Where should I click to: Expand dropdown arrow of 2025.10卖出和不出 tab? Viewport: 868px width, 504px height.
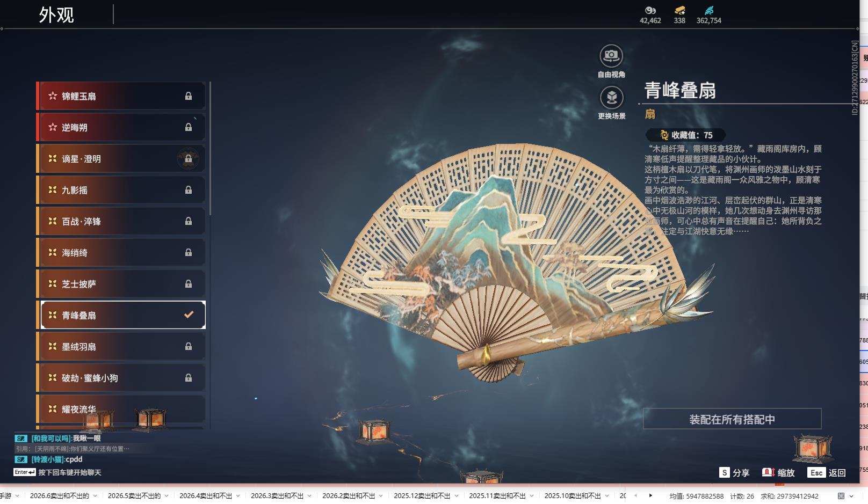tap(606, 496)
